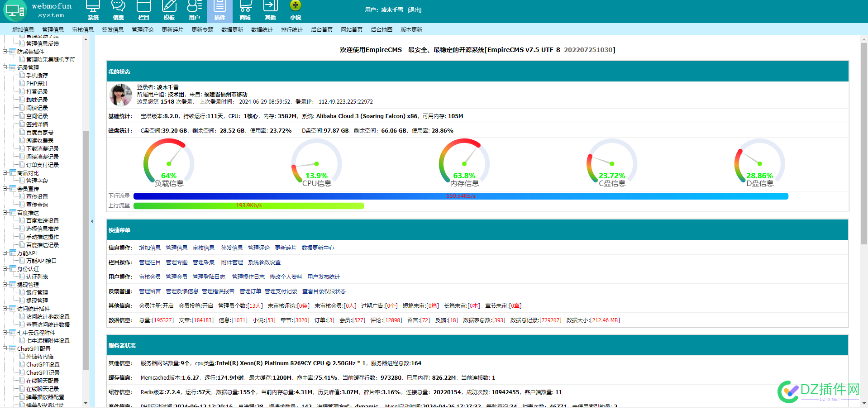Click the 负载信息 64% gauge

tap(169, 163)
